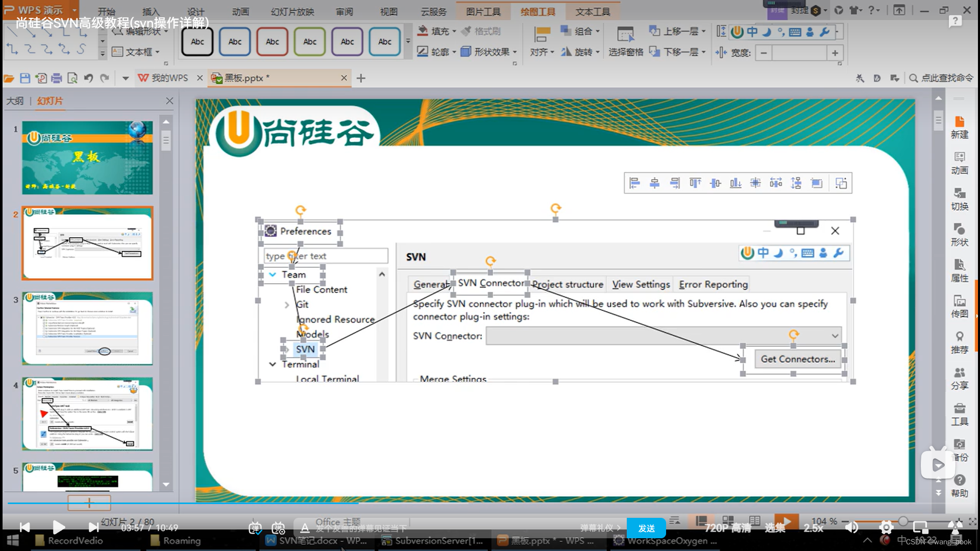The width and height of the screenshot is (980, 551).
Task: Switch to the General tab in SVN
Action: click(x=431, y=284)
